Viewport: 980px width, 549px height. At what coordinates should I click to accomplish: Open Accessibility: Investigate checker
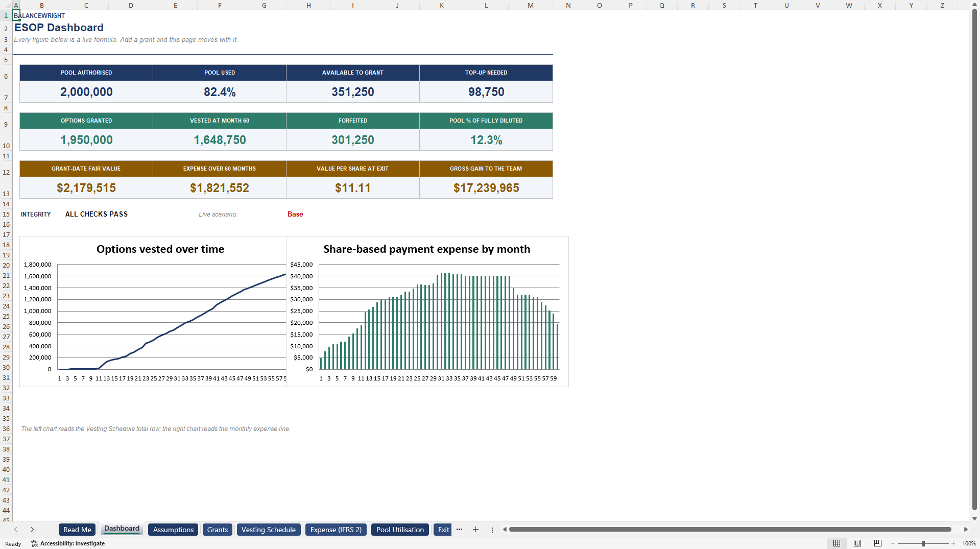coord(68,543)
